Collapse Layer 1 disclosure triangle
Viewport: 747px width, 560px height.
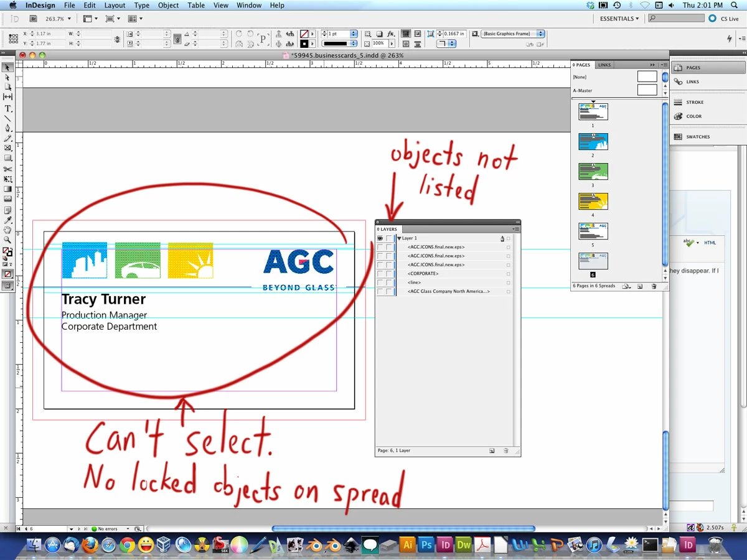[x=399, y=238]
